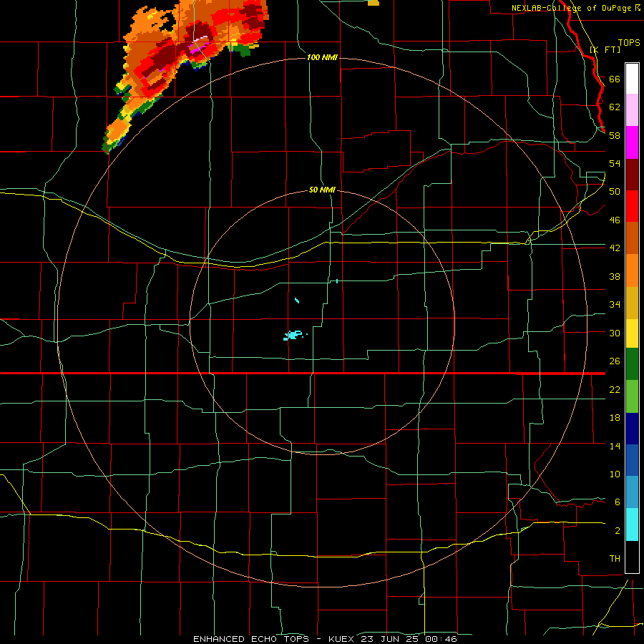The height and width of the screenshot is (644, 644).
Task: Click the white swatch in the tops legend
Action: (632, 79)
